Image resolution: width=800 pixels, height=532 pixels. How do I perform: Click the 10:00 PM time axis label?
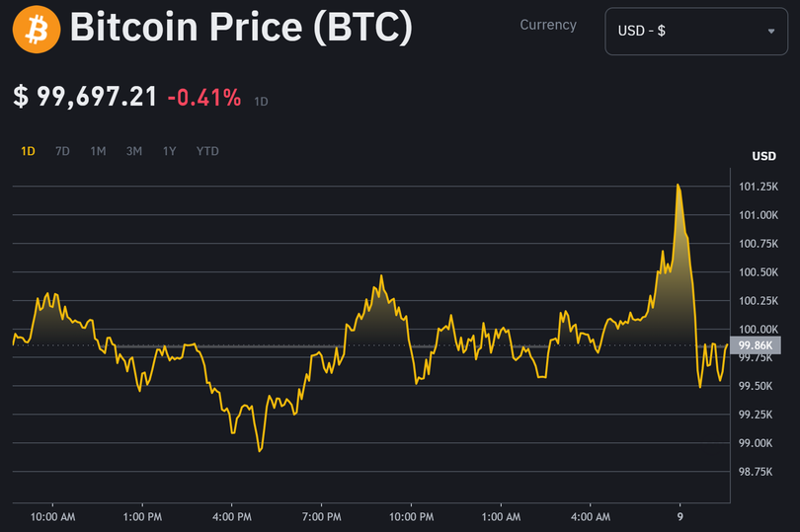[x=410, y=516]
